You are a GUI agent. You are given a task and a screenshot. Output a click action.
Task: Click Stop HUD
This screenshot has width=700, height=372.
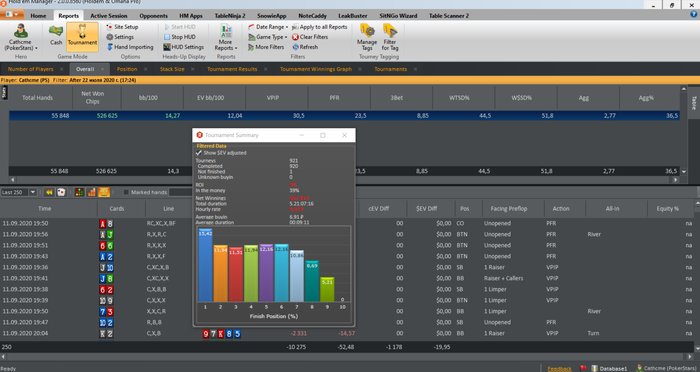179,37
